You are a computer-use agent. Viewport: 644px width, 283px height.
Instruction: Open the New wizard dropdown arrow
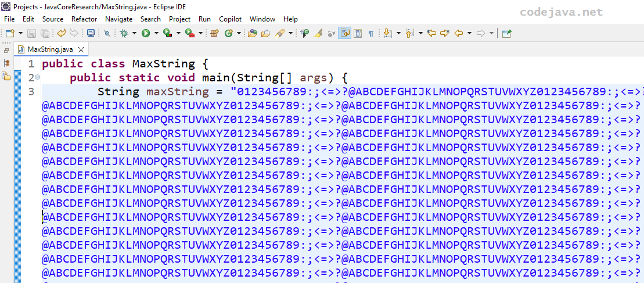pos(20,33)
